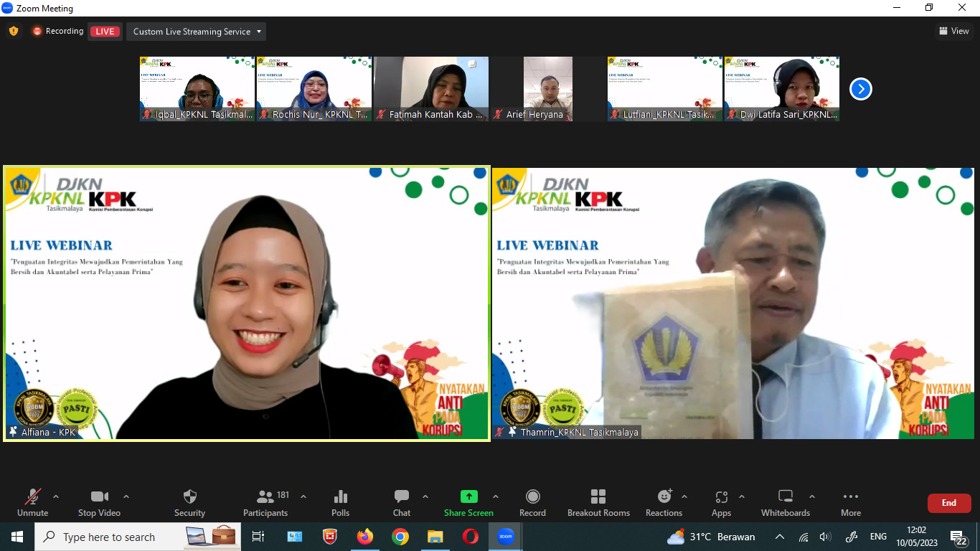The height and width of the screenshot is (551, 980).
Task: Open the Participants panel
Action: click(x=265, y=502)
